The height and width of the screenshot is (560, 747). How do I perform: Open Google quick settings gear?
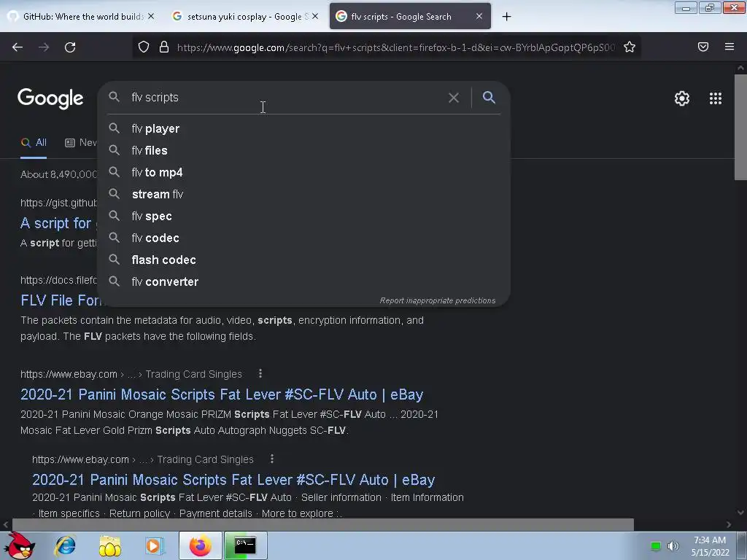coord(682,98)
